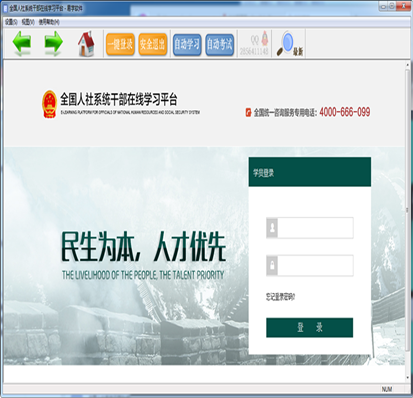Open the 视图 menu
The image size is (413, 398).
pos(28,22)
